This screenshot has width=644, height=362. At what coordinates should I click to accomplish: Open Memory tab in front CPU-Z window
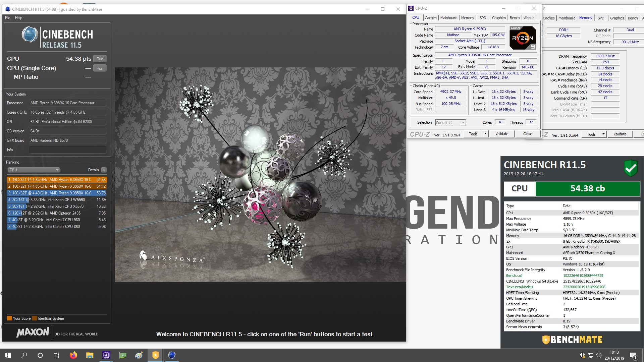point(467,18)
